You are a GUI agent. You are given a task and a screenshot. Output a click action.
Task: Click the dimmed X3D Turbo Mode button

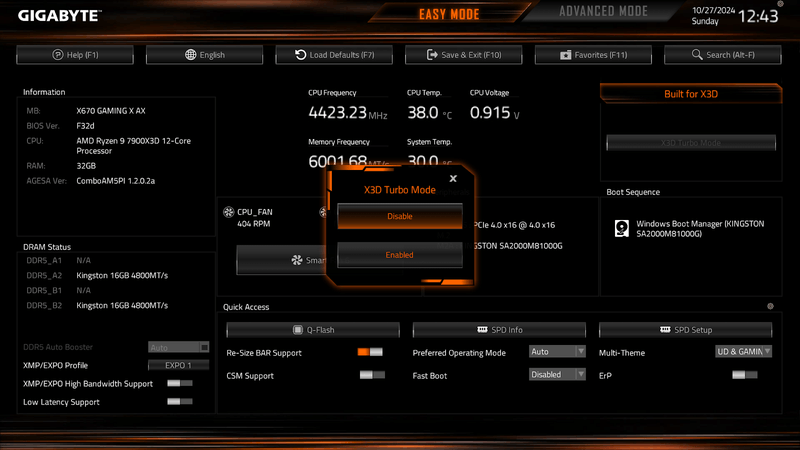pos(691,143)
